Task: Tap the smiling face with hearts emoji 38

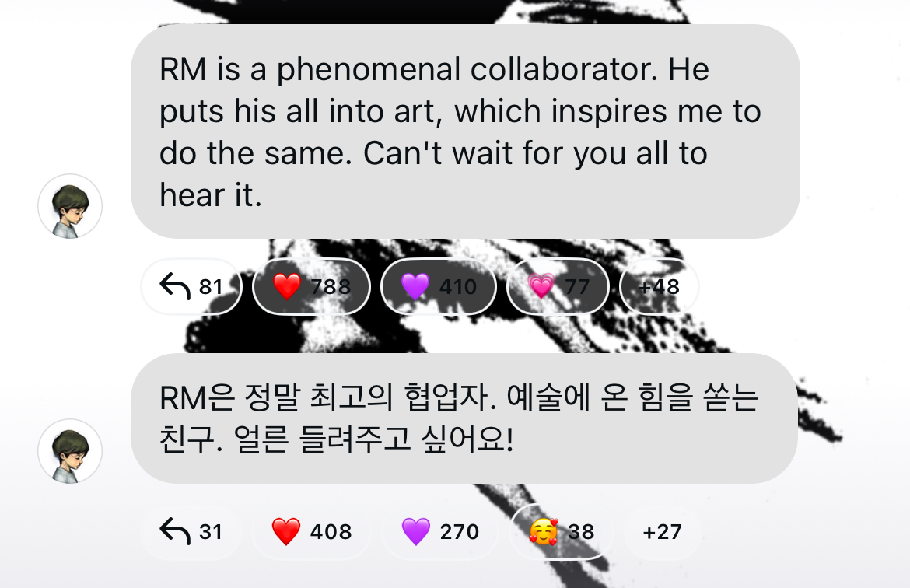Action: (x=562, y=531)
